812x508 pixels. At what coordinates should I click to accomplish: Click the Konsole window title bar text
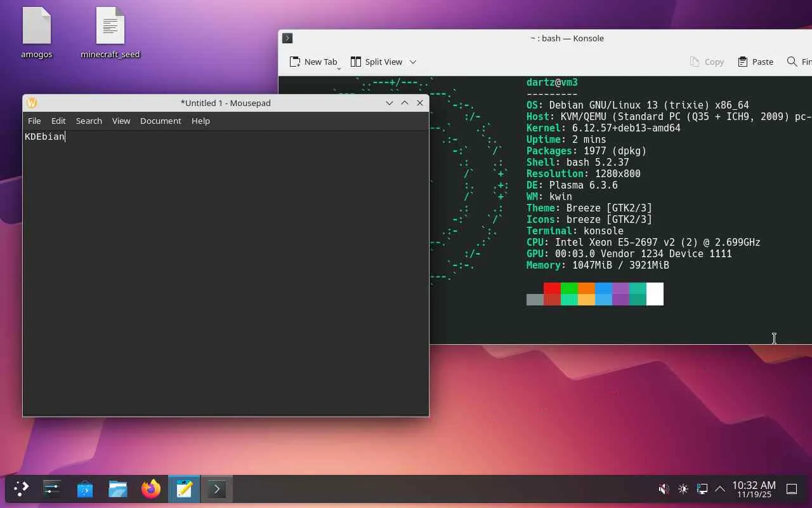[567, 38]
